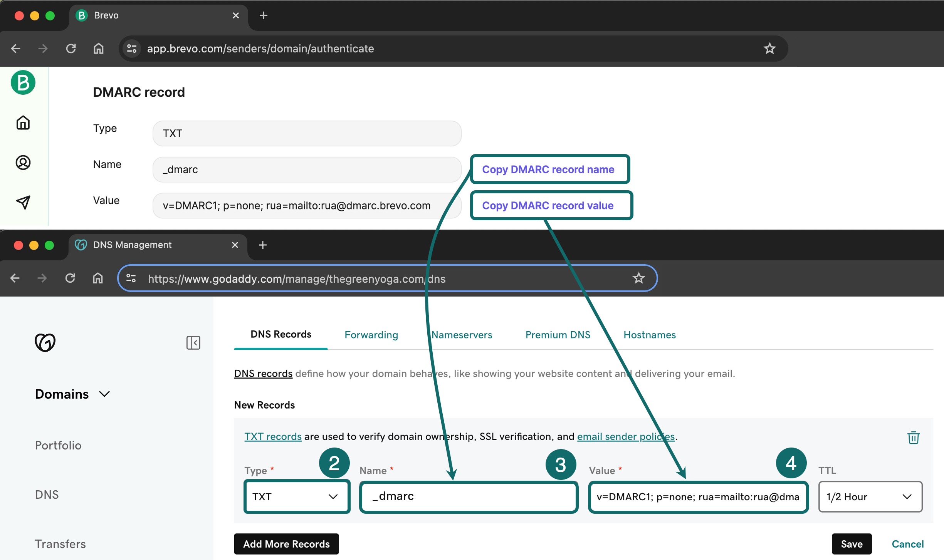Save the new DNS record
Viewport: 944px width, 560px height.
pyautogui.click(x=852, y=544)
